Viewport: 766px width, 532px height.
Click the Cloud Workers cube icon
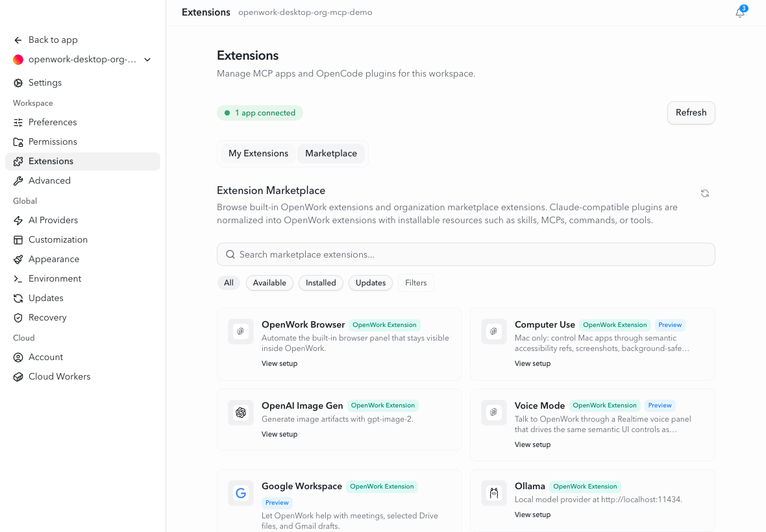tap(18, 377)
